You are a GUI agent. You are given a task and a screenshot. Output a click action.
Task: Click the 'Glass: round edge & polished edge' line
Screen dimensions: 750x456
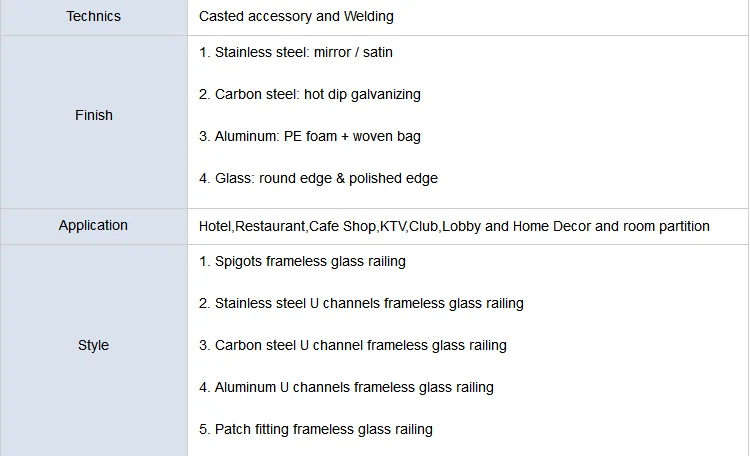318,178
